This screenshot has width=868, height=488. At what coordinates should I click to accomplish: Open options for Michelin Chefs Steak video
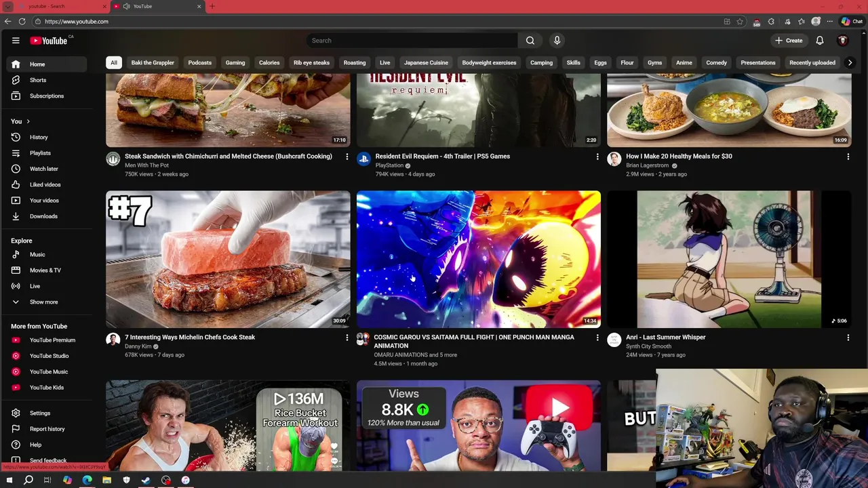[x=347, y=338]
